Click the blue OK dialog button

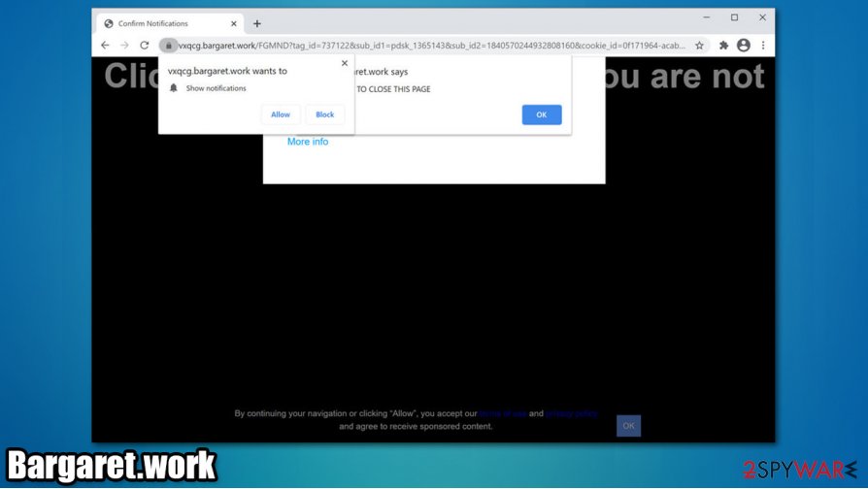click(x=542, y=114)
